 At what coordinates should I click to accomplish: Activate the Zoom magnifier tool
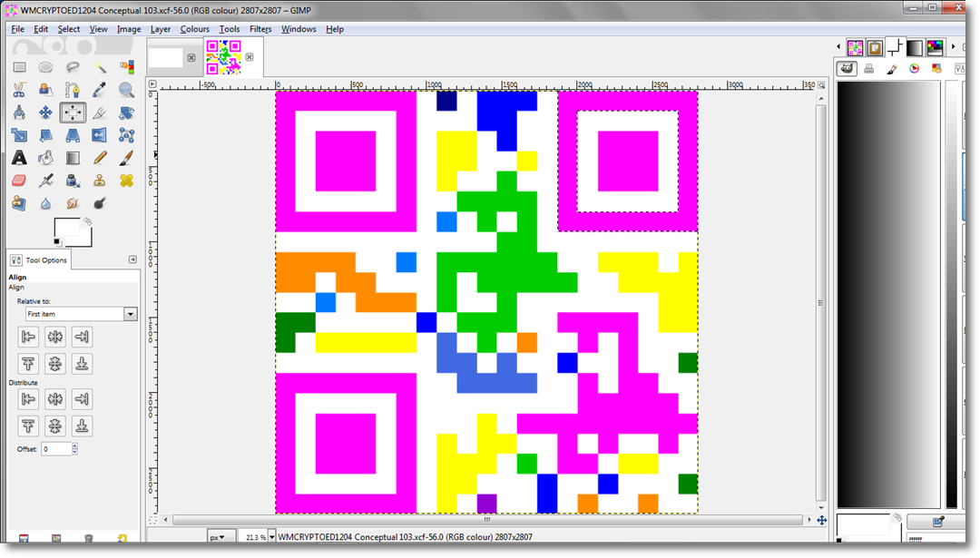(127, 90)
